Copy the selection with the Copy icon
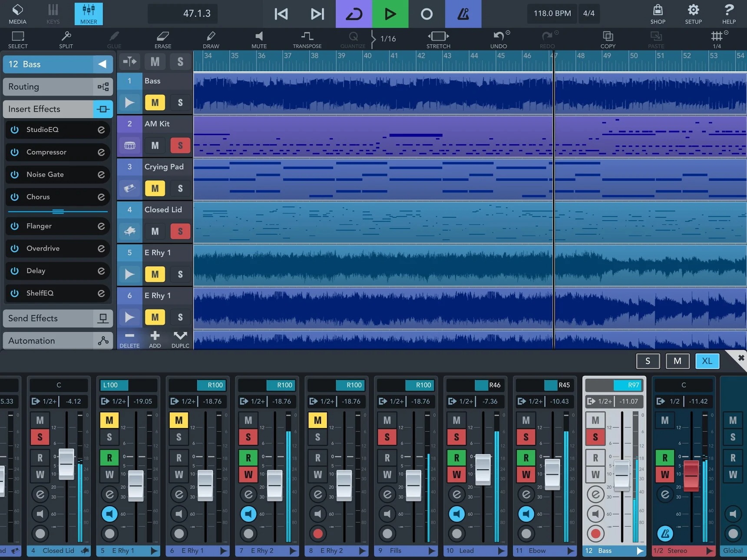The width and height of the screenshot is (747, 560). (608, 39)
